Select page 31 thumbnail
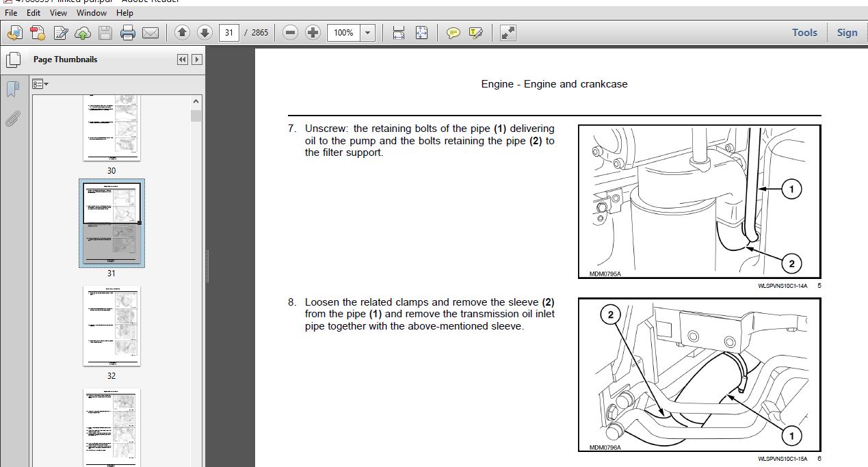This screenshot has height=467, width=868. tap(111, 224)
